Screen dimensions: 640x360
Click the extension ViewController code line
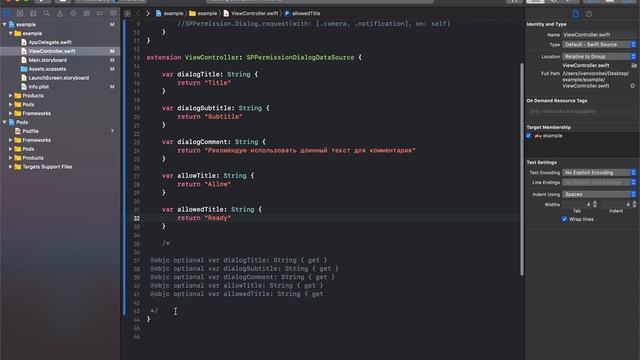tap(254, 58)
